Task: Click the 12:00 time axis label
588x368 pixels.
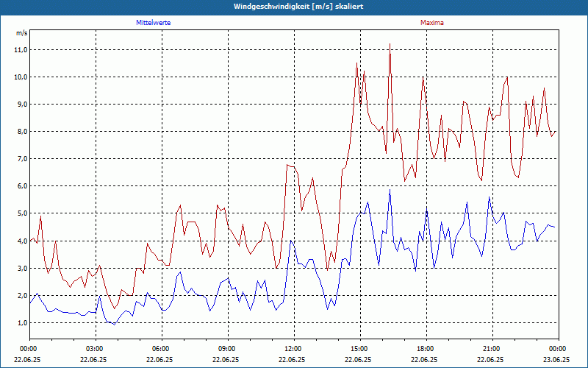Action: click(294, 349)
